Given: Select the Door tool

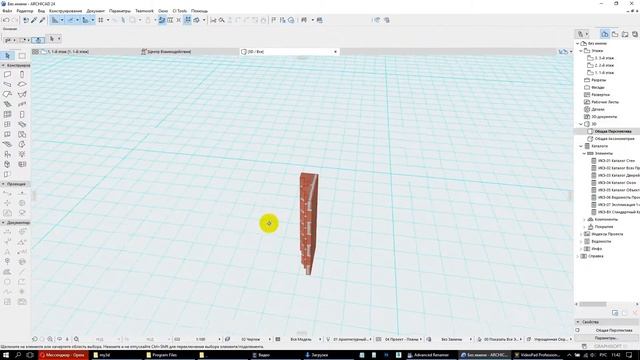Looking at the screenshot, I should (22, 115).
